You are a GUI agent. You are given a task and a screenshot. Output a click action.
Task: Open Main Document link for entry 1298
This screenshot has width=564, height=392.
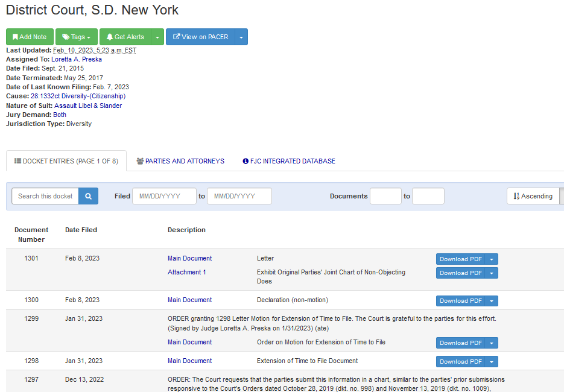click(189, 361)
